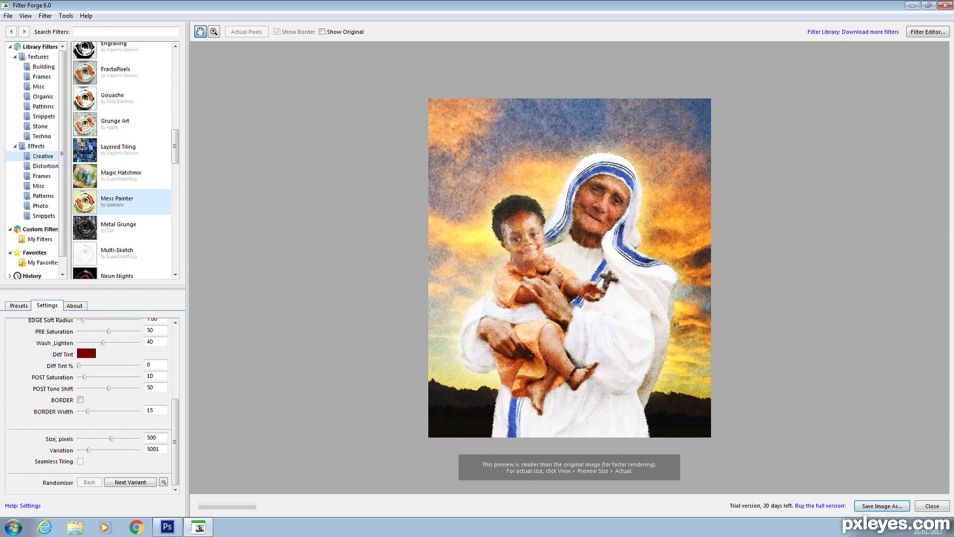Select the Metal Grunge filter thumbnail

click(85, 228)
